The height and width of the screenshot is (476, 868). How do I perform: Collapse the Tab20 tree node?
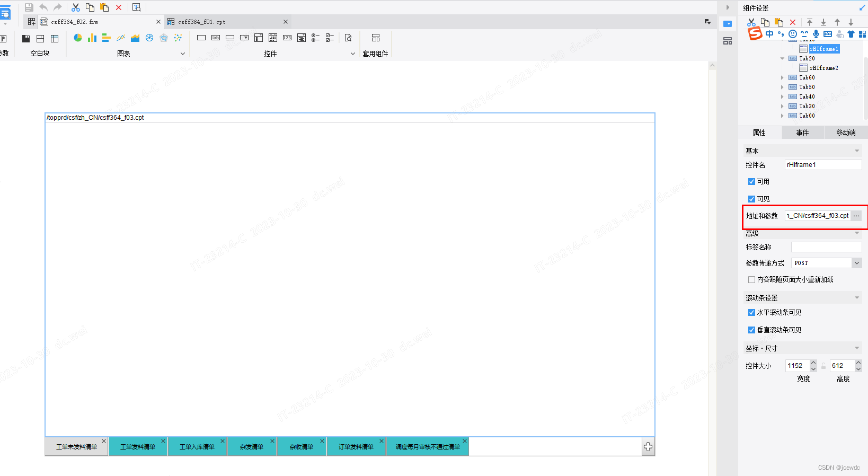(x=782, y=58)
